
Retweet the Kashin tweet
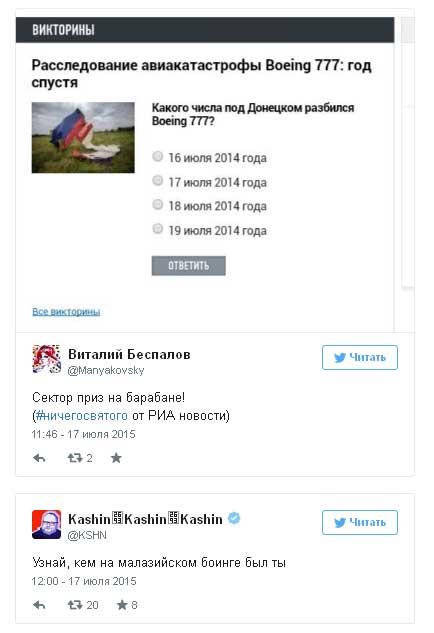coord(75,605)
